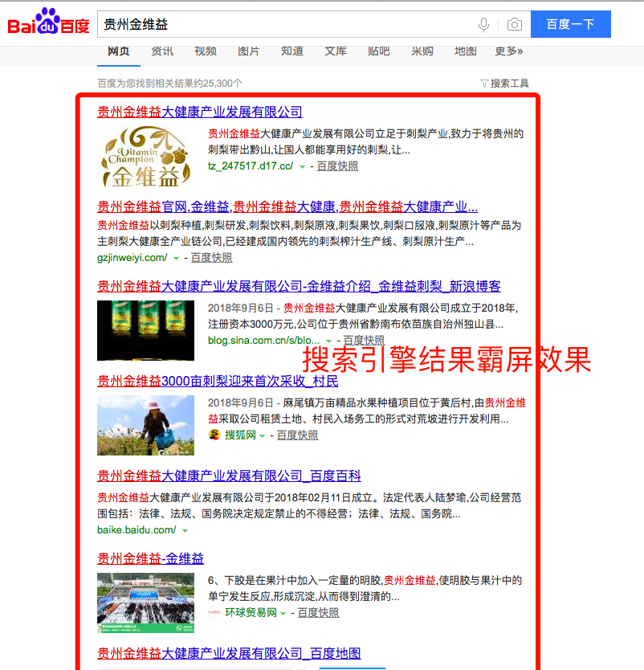Click the 百度一下 search button
The height and width of the screenshot is (670, 644).
tap(571, 24)
